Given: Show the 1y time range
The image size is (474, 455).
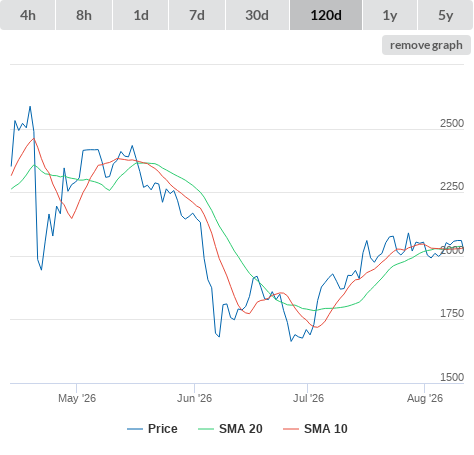Looking at the screenshot, I should 390,15.
